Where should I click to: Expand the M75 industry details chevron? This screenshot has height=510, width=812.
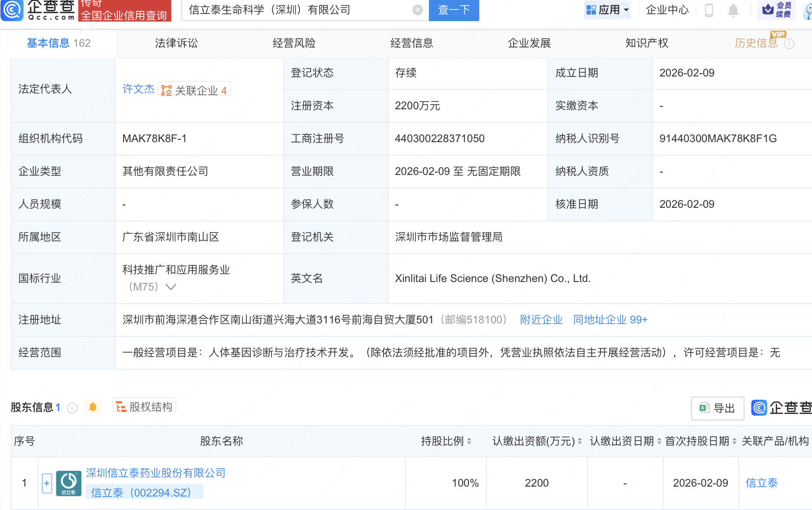coord(171,286)
